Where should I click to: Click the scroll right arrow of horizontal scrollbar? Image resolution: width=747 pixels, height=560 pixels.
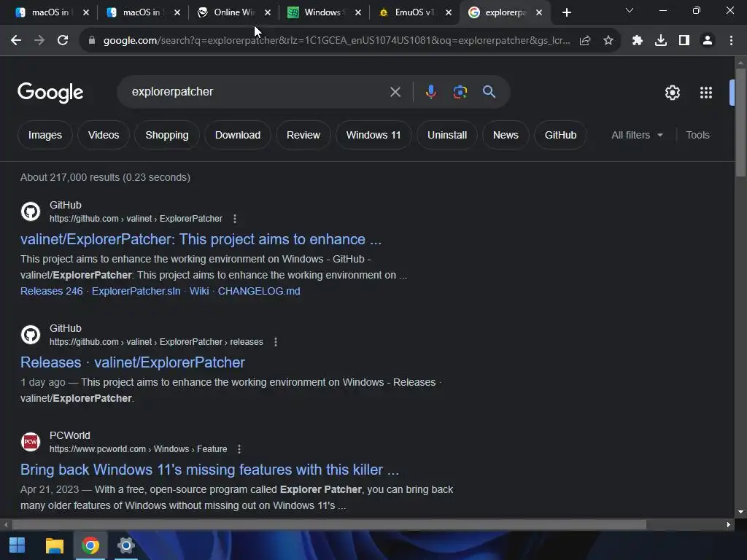coord(729,525)
